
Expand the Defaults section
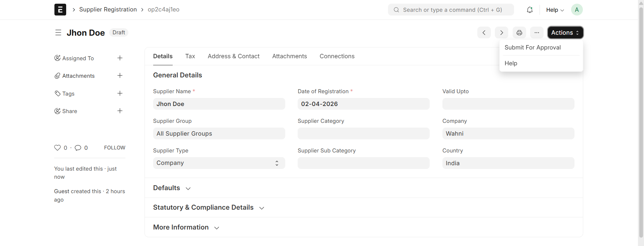point(172,188)
